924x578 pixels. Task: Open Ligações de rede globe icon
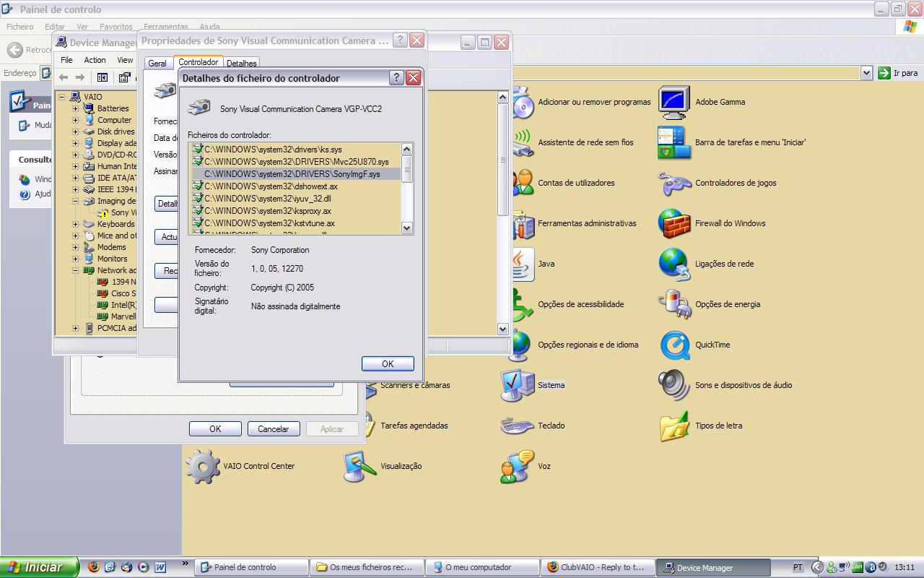pyautogui.click(x=674, y=264)
